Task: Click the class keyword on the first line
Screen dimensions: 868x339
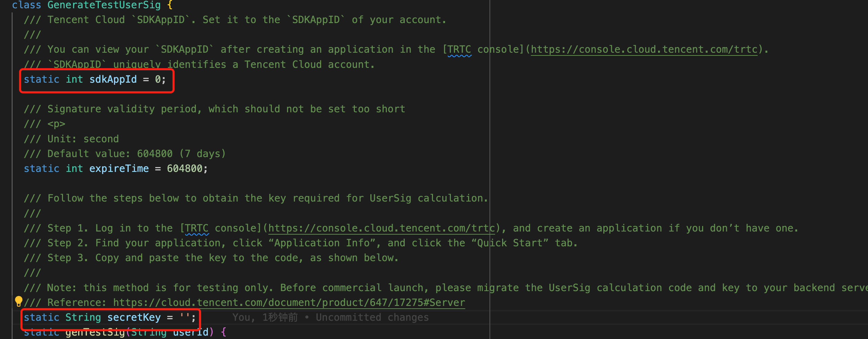Action: pos(27,5)
